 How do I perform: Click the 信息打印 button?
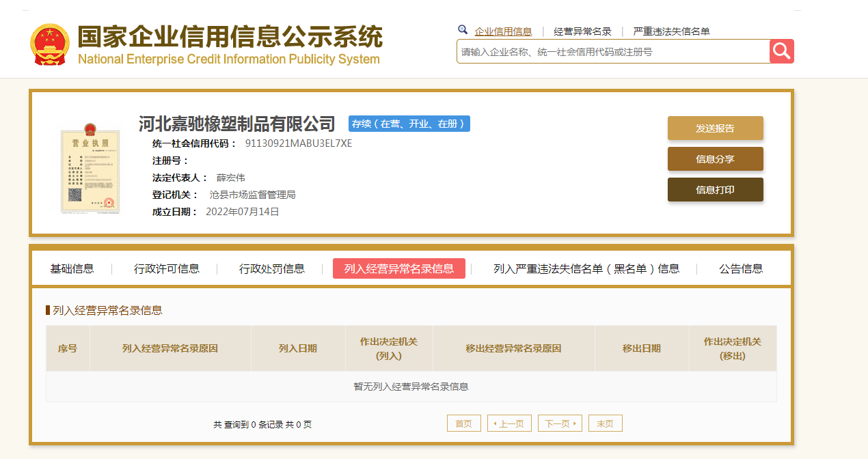[x=715, y=190]
